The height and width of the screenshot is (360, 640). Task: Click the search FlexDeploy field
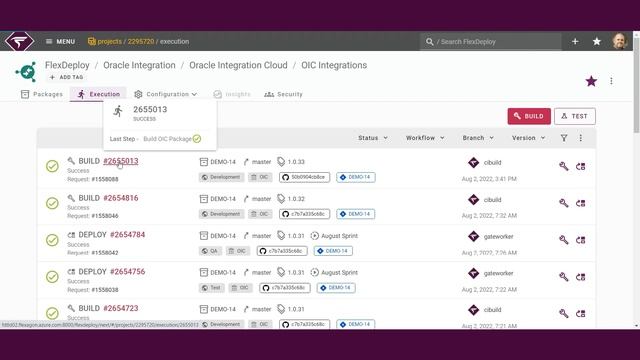click(490, 42)
